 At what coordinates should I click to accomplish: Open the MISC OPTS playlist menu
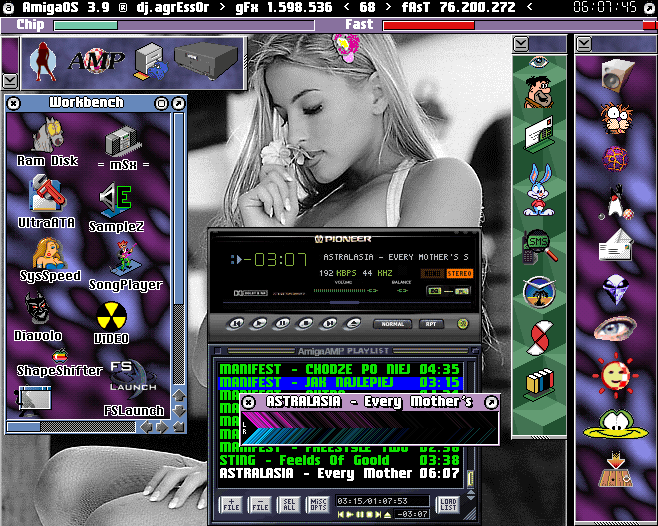[318, 505]
